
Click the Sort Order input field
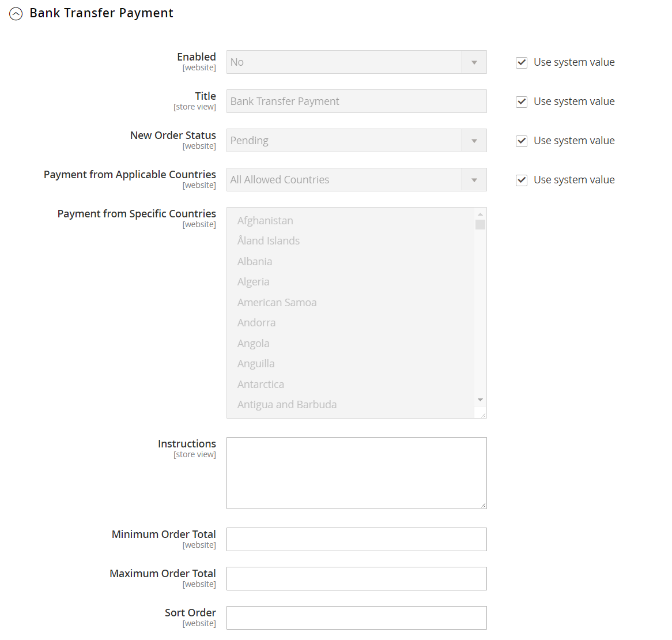point(356,618)
